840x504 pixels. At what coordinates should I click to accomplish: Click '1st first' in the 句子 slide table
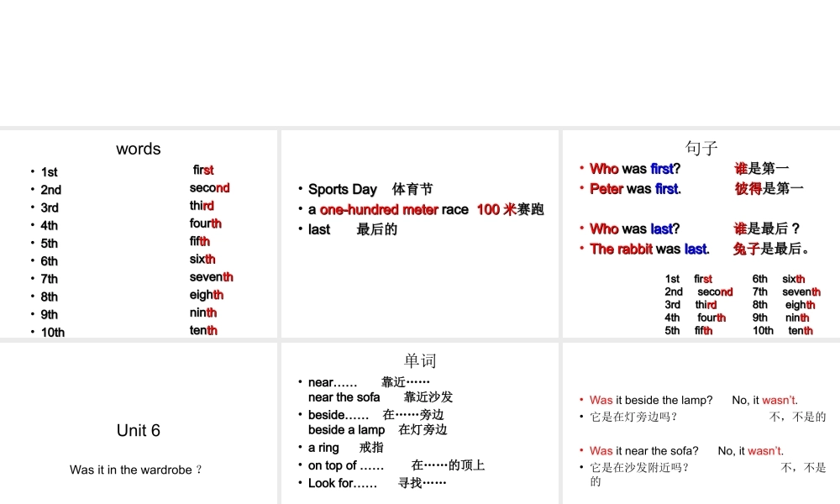(689, 279)
